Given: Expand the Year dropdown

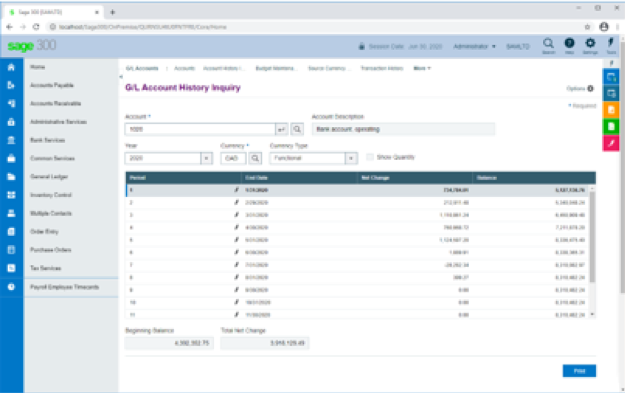Looking at the screenshot, I should click(206, 158).
